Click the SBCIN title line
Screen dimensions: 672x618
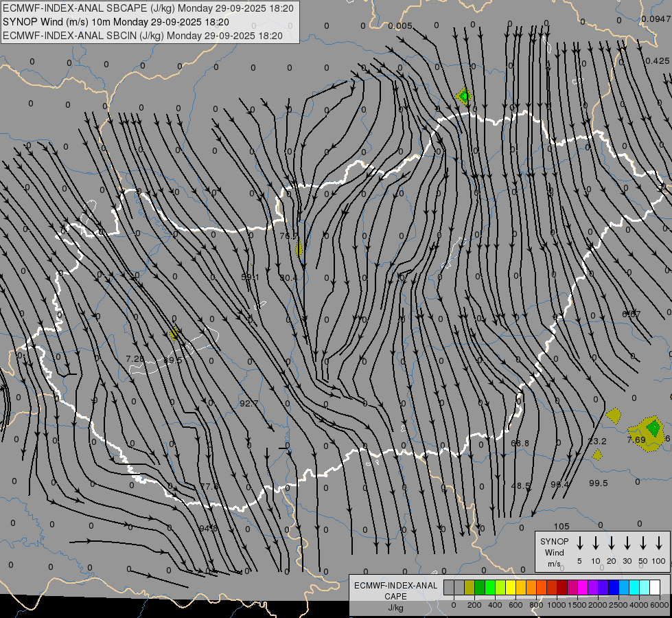pos(143,35)
